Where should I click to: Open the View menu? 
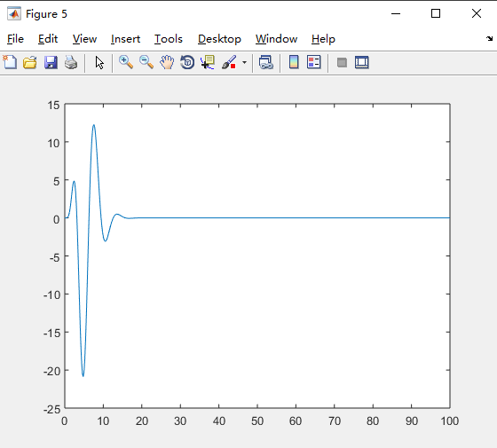pos(84,39)
